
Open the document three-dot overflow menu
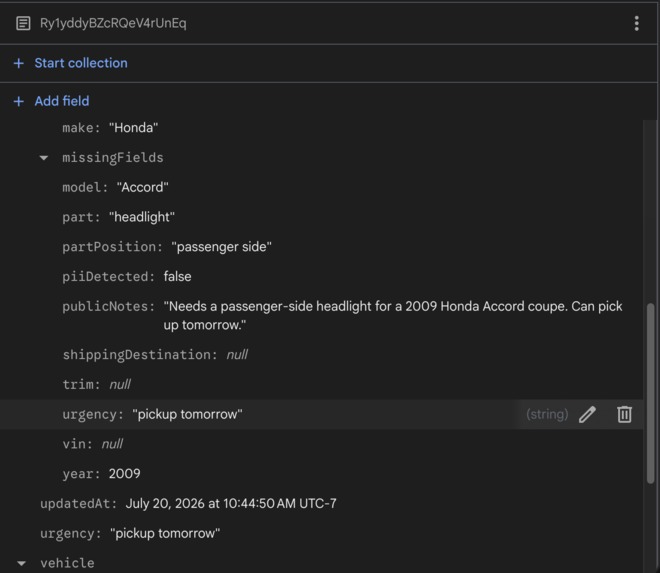(x=636, y=23)
